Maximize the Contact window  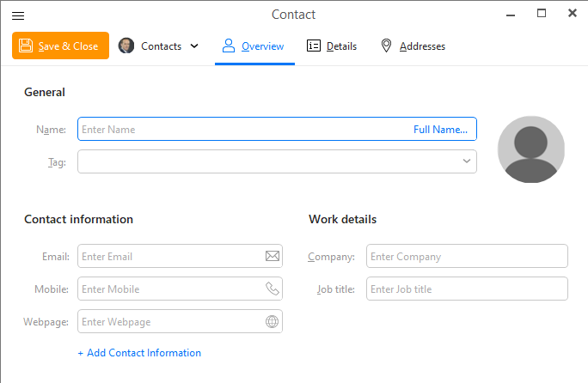coord(541,14)
